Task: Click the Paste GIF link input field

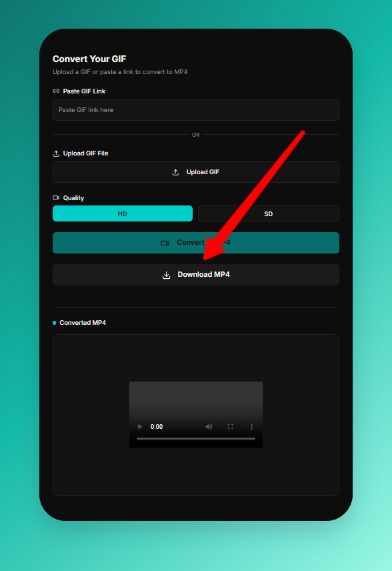Action: click(x=196, y=110)
